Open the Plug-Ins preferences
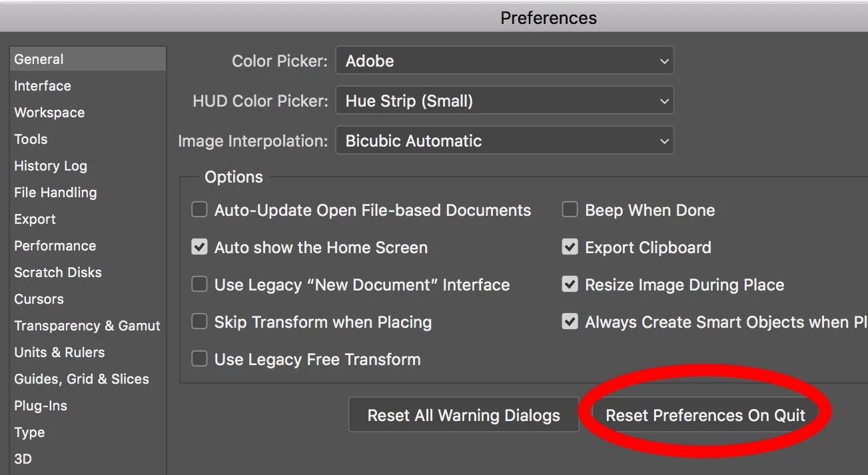Viewport: 868px width, 475px height. (x=41, y=406)
